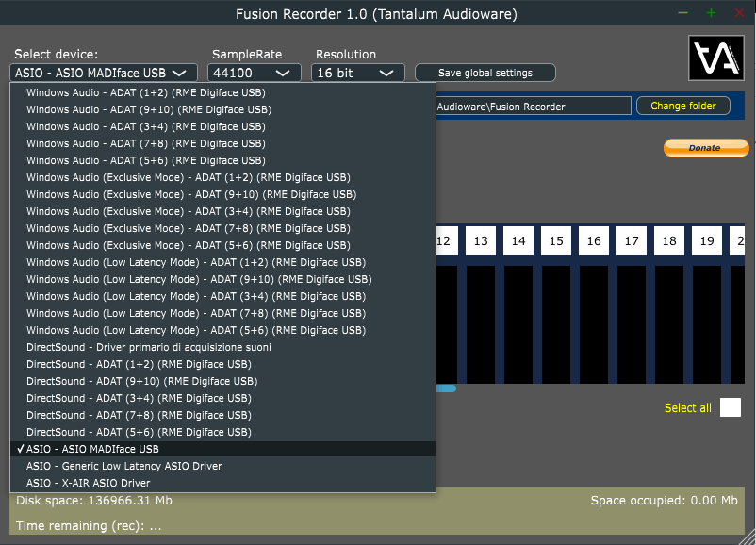Click the Time remaining (rec) text

[89, 526]
